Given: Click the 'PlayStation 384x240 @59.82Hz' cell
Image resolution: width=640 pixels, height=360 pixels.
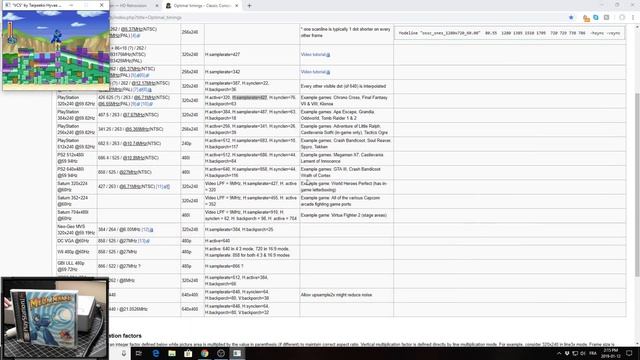Looking at the screenshot, I should [x=76, y=115].
